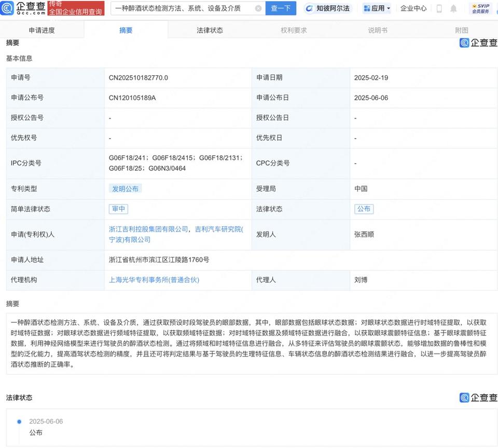Click the red 全国企业信用查询 banner
The width and height of the screenshot is (498, 448).
[x=76, y=8]
